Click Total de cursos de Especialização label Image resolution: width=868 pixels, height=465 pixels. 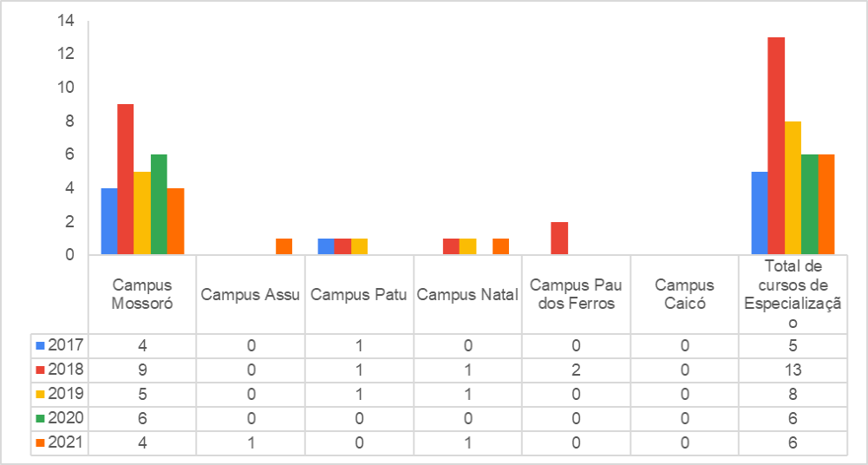[793, 294]
